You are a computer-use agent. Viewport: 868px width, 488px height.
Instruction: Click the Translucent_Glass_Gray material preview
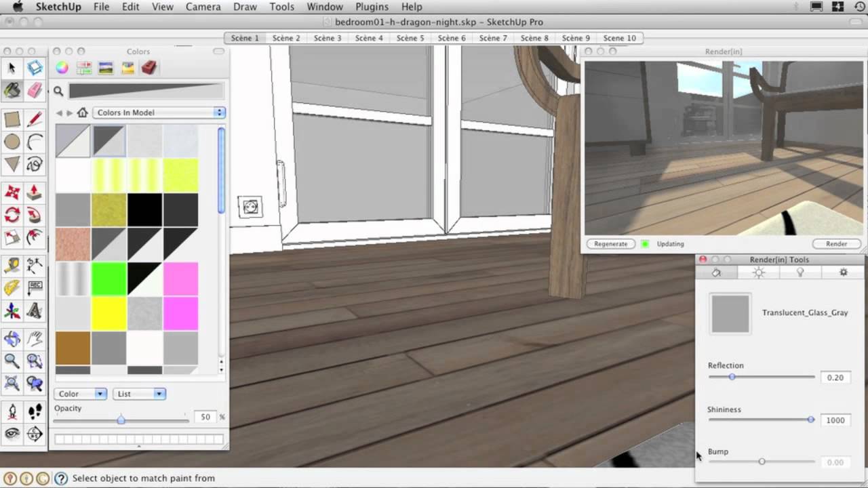click(730, 313)
